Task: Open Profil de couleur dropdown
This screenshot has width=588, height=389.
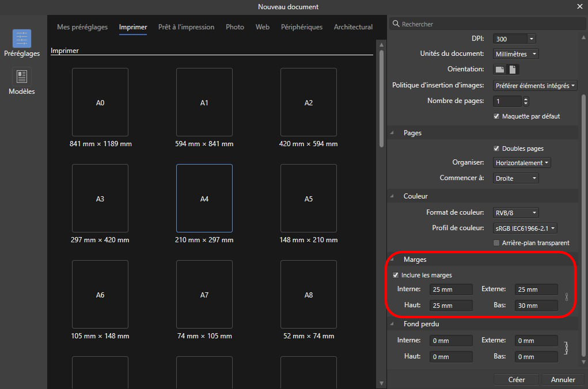Action: [525, 228]
